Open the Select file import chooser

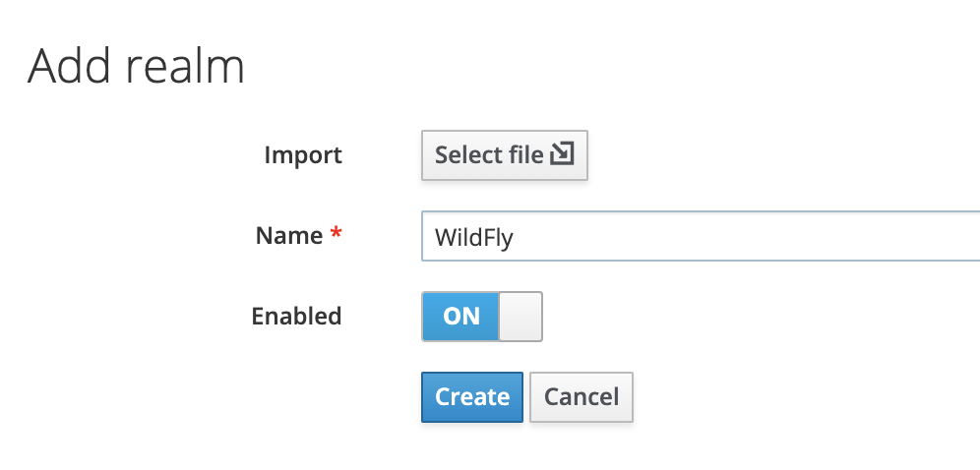click(x=505, y=155)
